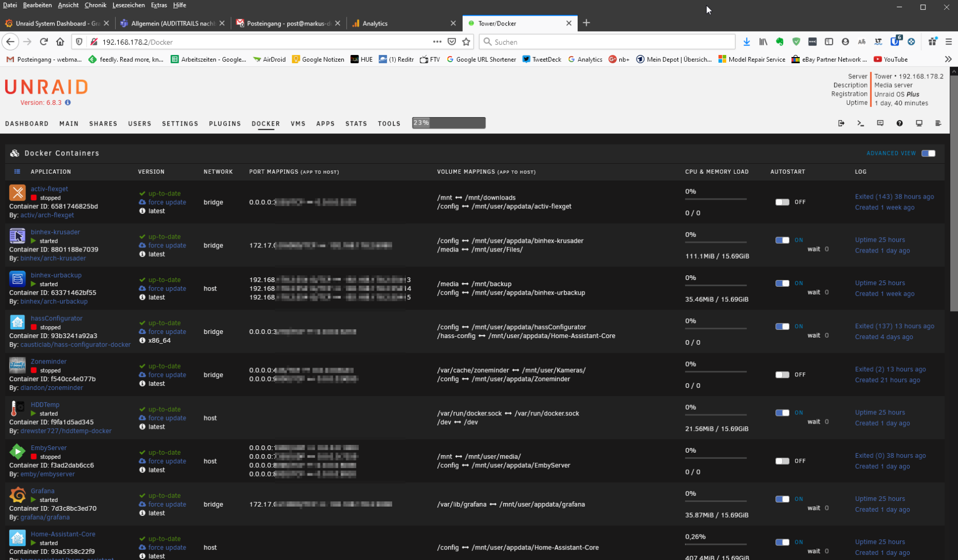Open the Unraid web terminal icon

860,123
